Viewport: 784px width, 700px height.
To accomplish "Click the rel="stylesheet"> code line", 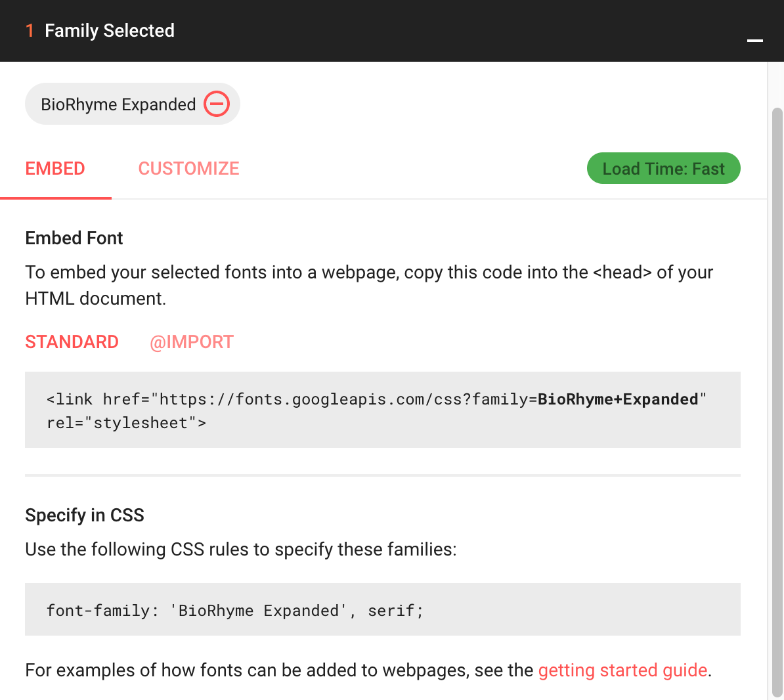I will [126, 423].
